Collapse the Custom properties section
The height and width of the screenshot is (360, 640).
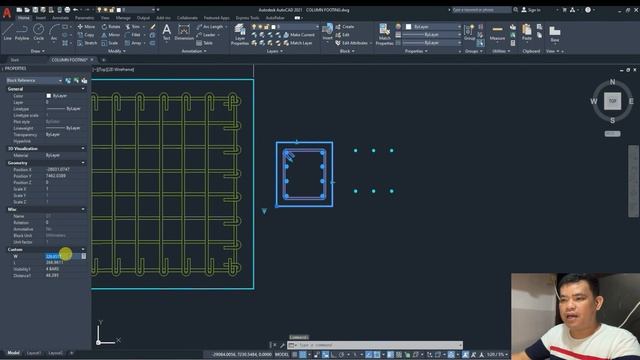pyautogui.click(x=83, y=249)
